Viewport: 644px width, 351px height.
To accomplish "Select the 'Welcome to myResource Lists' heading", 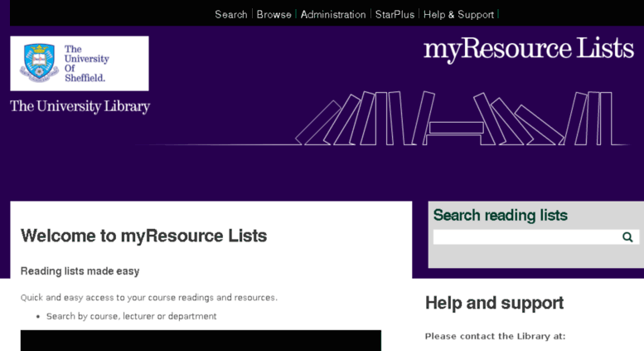I will [143, 236].
